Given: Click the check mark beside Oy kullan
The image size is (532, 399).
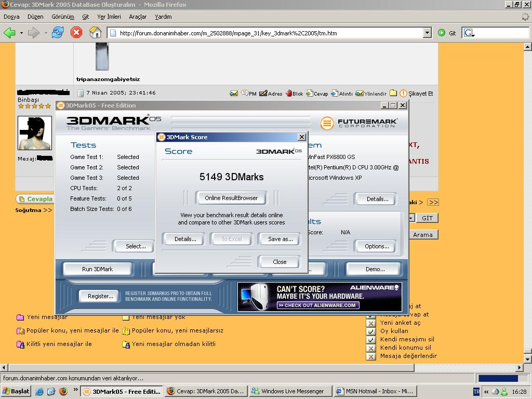Looking at the screenshot, I should pos(371,331).
